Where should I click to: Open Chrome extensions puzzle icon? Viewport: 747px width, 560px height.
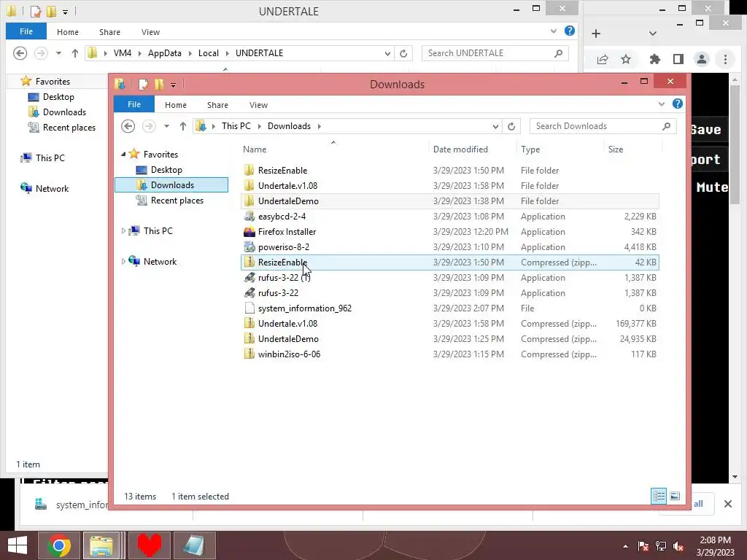(655, 59)
